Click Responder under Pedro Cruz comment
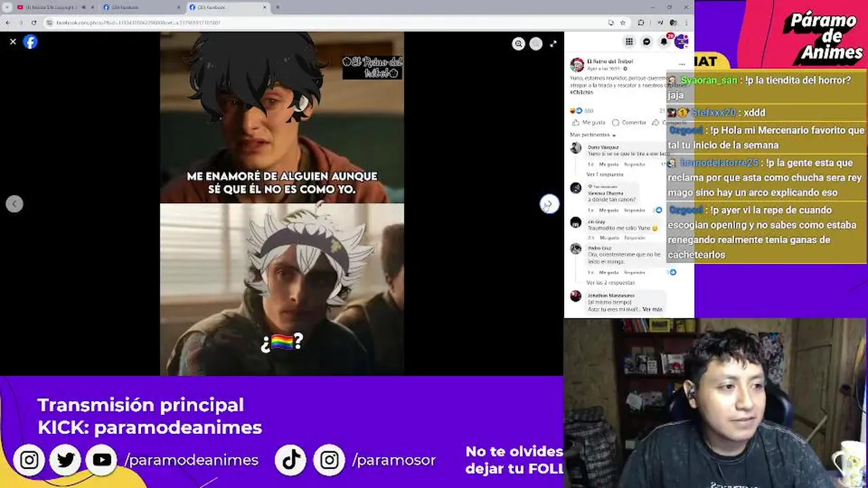Image resolution: width=868 pixels, height=488 pixels. click(x=634, y=272)
